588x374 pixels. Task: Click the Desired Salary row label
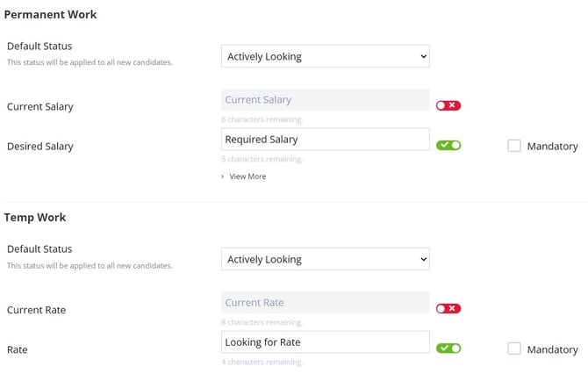coord(40,147)
